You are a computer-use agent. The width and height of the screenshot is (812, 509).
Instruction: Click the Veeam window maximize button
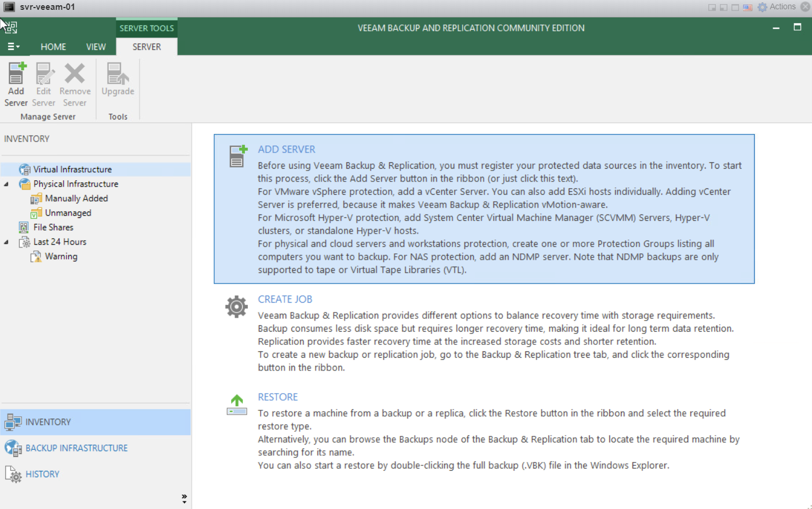pos(798,27)
